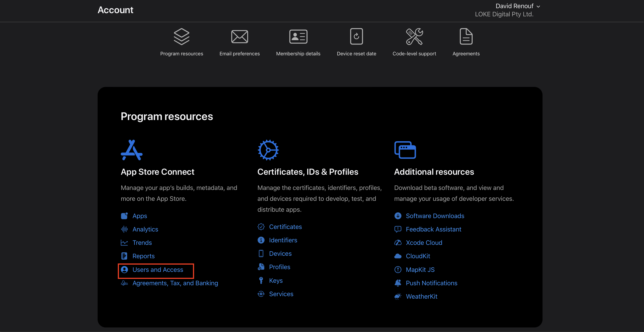
Task: Click the file icon beside Profiles
Action: 261,267
